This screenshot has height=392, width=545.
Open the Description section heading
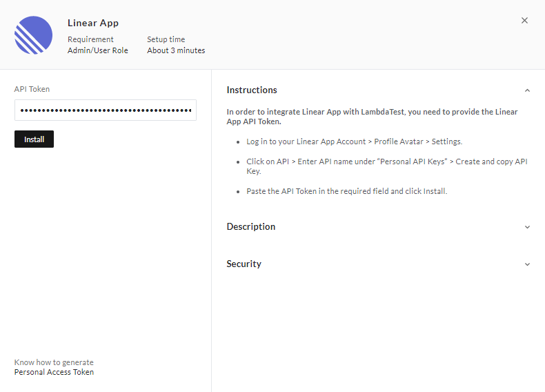pos(250,227)
